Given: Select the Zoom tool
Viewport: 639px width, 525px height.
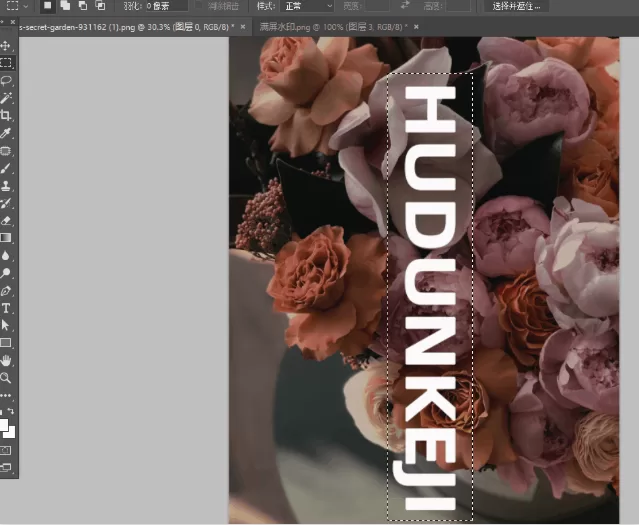Looking at the screenshot, I should click(x=6, y=378).
